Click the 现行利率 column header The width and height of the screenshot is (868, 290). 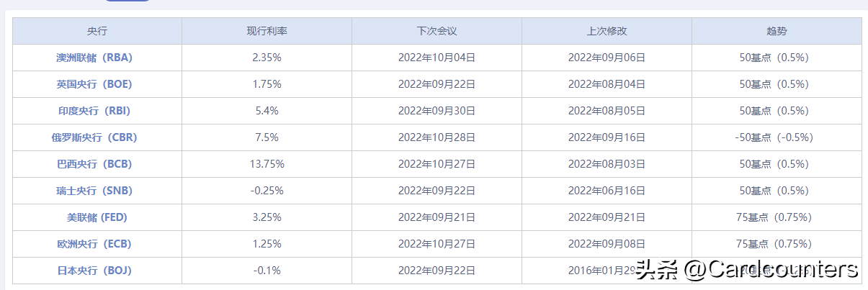pyautogui.click(x=267, y=32)
